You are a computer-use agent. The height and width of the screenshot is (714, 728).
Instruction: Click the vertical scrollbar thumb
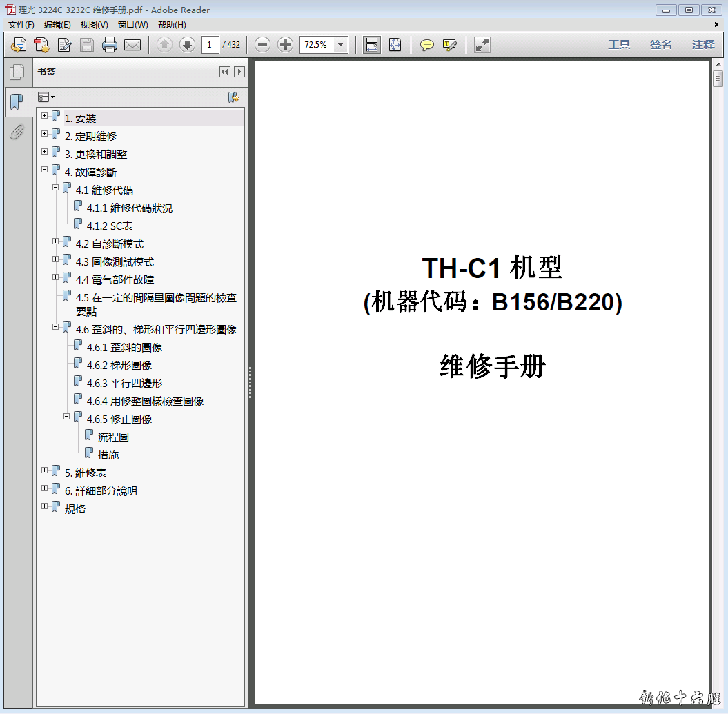(x=718, y=78)
